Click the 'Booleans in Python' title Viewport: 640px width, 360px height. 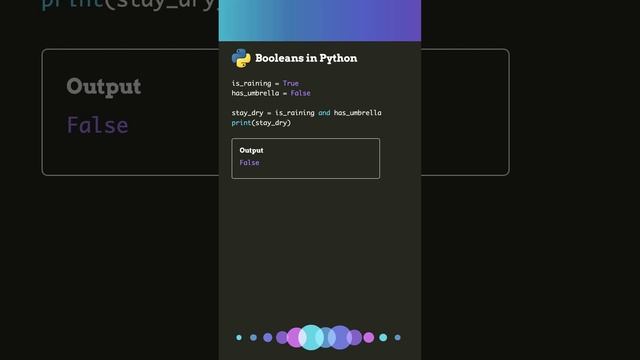click(x=306, y=58)
